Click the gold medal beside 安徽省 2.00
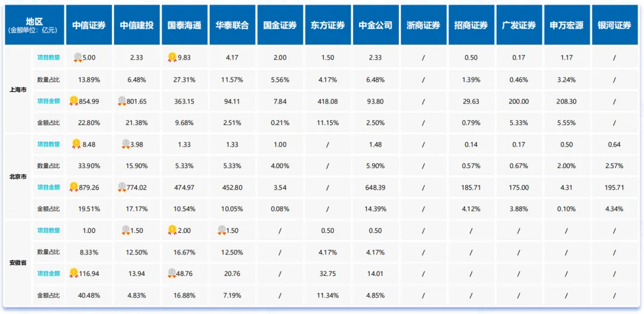644x314 pixels. click(x=172, y=230)
